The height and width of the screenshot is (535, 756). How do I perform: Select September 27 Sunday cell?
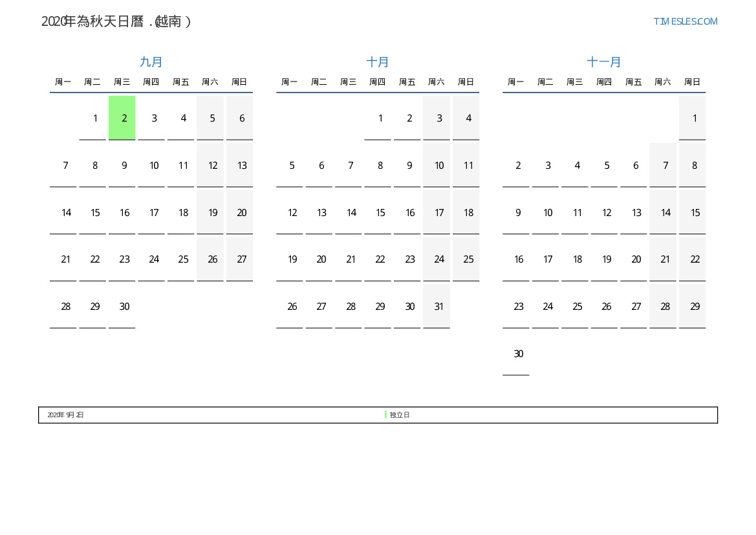coord(240,259)
